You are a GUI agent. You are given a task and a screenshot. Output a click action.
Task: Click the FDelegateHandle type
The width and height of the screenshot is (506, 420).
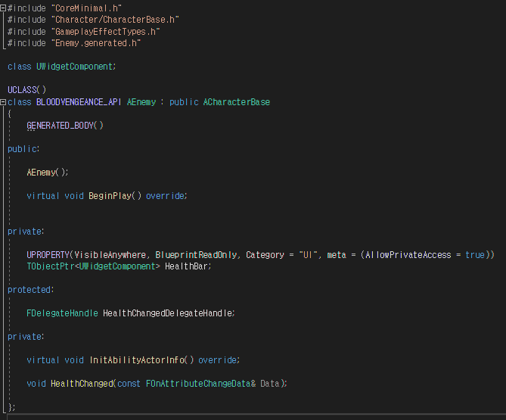click(62, 313)
